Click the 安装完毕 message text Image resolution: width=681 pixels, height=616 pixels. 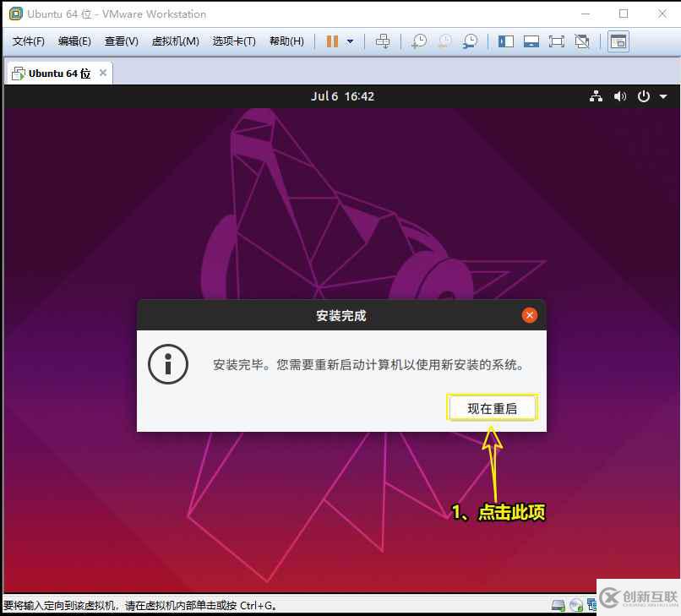click(368, 364)
